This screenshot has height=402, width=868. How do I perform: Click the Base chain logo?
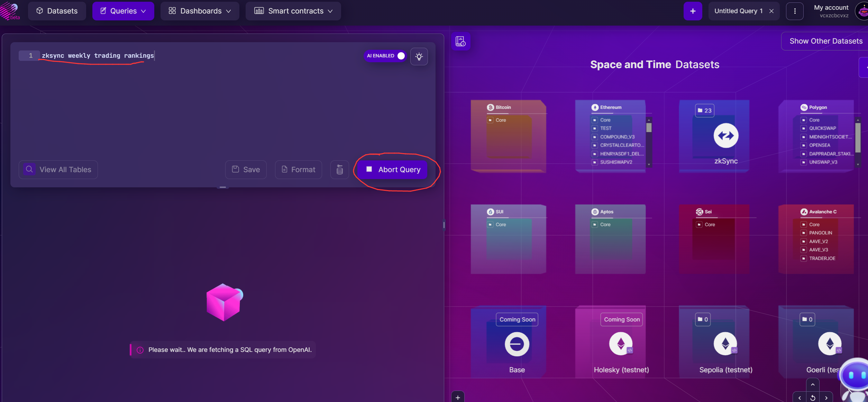click(517, 344)
